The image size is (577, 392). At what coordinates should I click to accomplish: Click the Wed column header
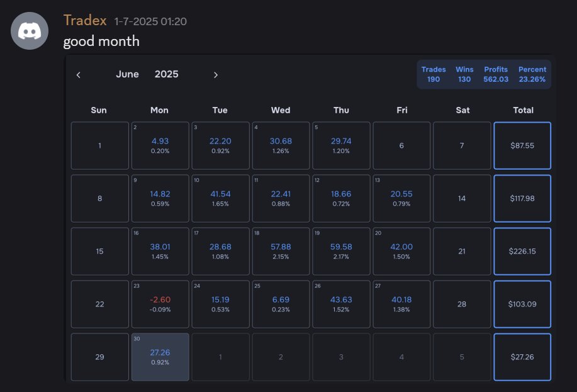tap(281, 110)
